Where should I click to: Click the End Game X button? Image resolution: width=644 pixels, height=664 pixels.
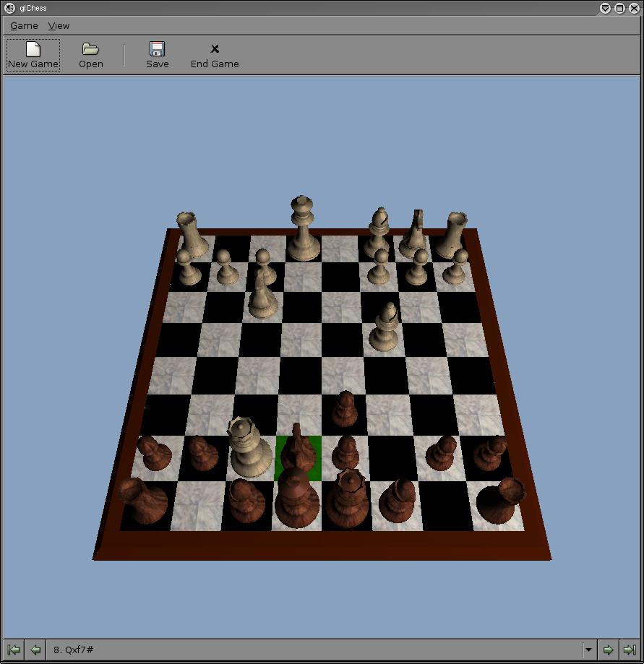(x=215, y=56)
